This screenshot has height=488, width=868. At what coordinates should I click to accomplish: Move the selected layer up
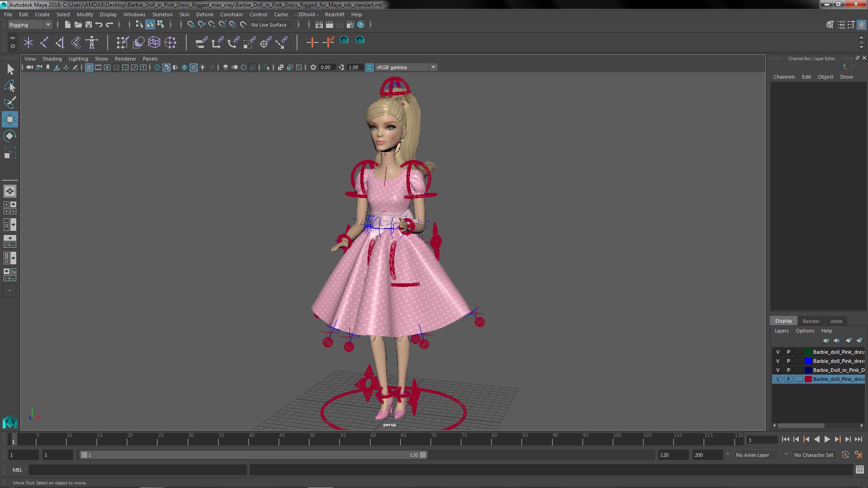click(x=826, y=340)
